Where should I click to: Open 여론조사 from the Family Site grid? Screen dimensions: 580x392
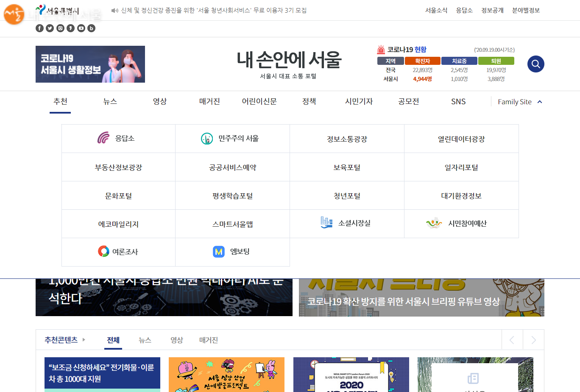[x=118, y=252]
